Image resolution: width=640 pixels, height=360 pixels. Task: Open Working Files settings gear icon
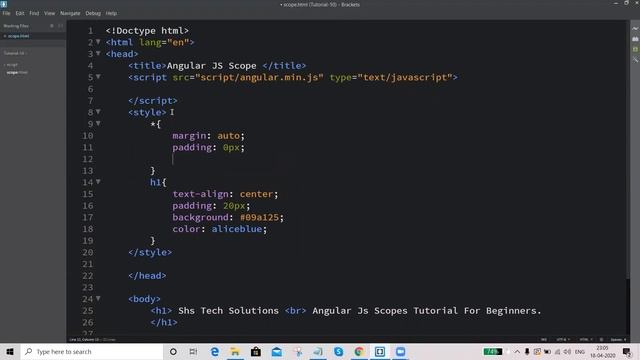52,26
